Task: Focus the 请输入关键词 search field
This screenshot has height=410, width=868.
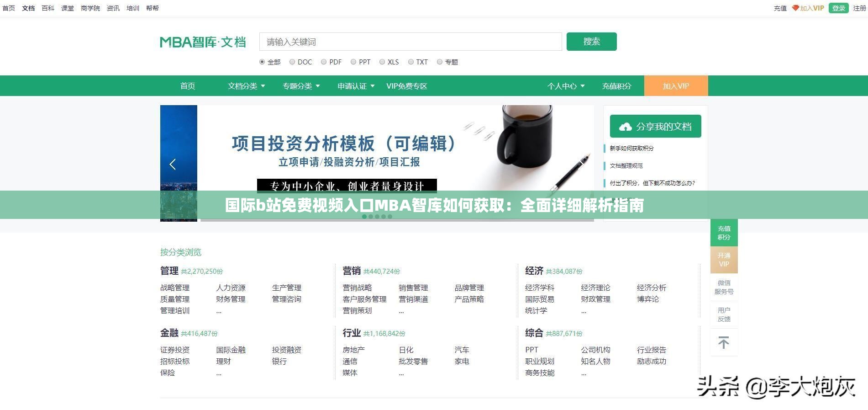Action: (410, 42)
